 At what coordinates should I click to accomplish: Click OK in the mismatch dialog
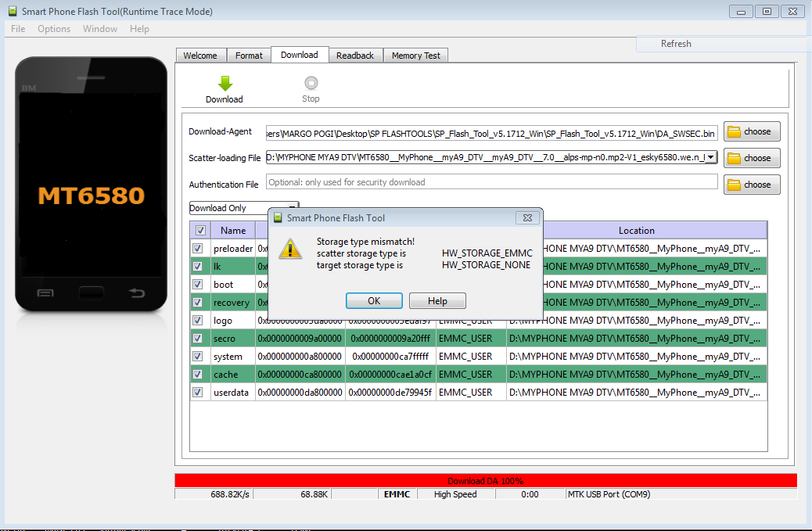(x=374, y=301)
